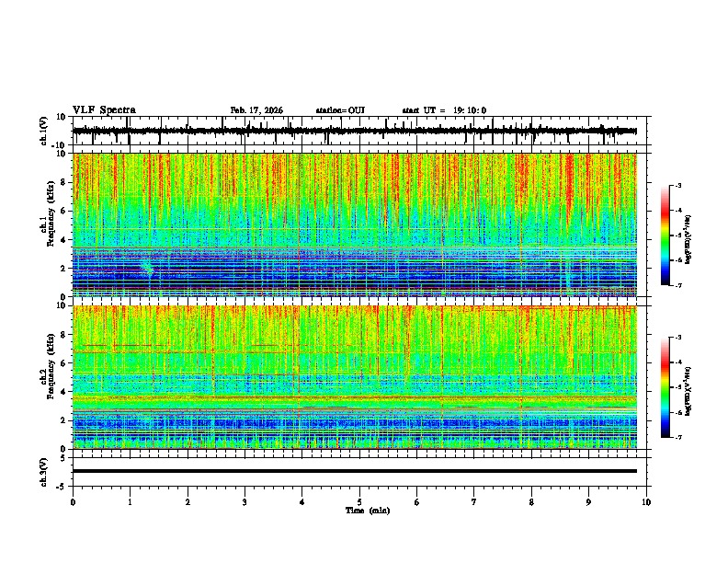
Task: Click the "VLF Spectra" title text
Action: 104,110
